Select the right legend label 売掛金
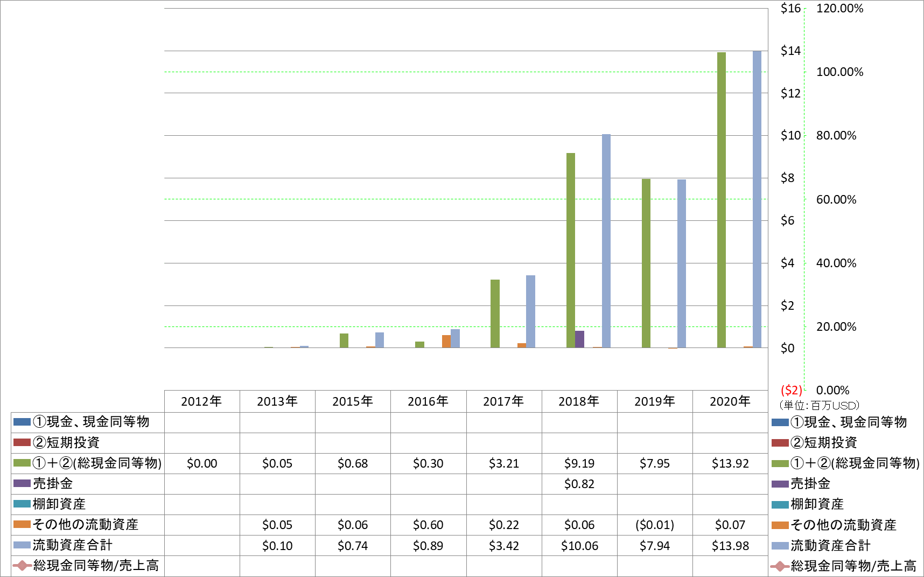The image size is (924, 577). (x=810, y=484)
